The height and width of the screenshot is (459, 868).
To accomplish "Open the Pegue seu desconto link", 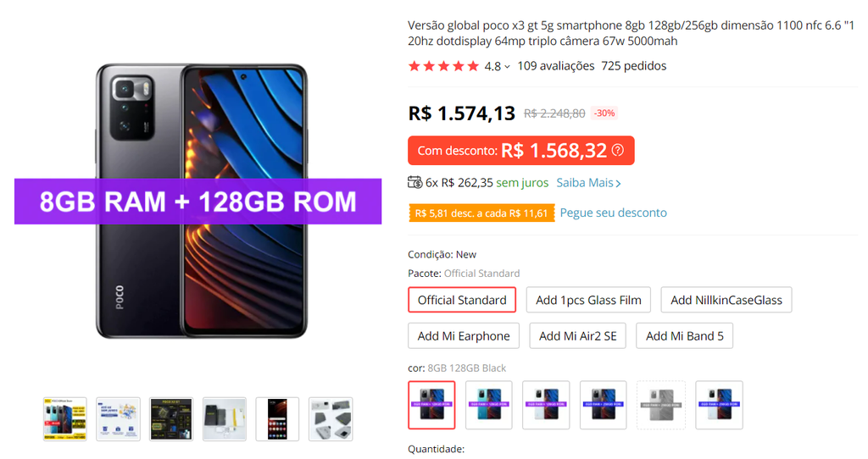I will click(x=614, y=213).
